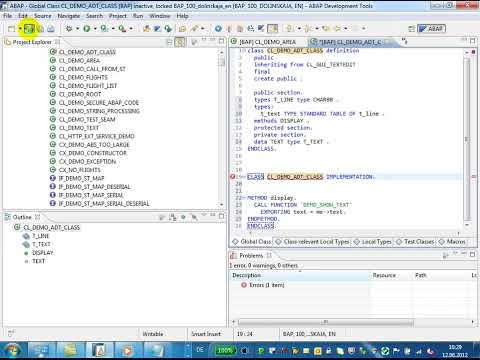480x360 pixels.
Task: Open the Navigate menu
Action: [x=69, y=16]
